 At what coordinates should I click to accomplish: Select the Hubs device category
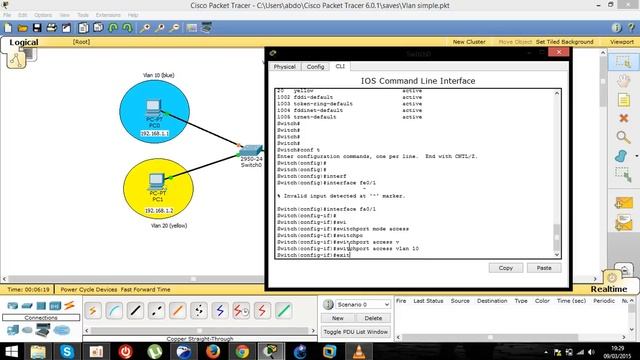tap(41, 306)
